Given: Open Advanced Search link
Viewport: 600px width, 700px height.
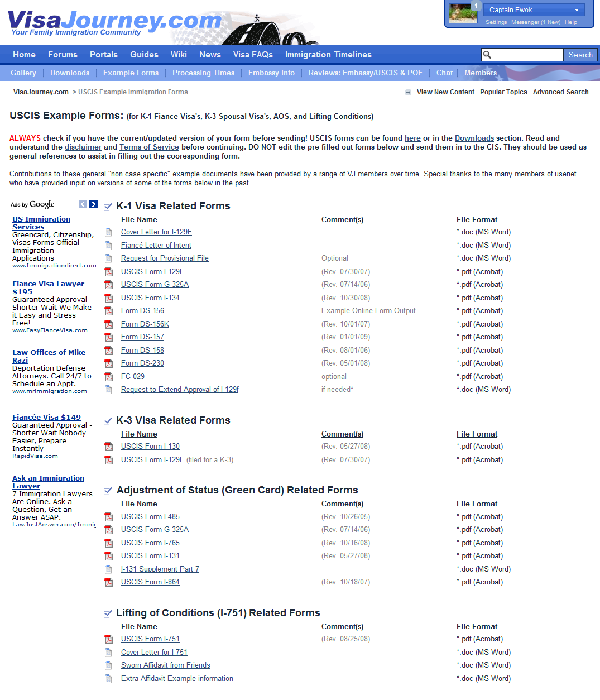Looking at the screenshot, I should coord(560,92).
